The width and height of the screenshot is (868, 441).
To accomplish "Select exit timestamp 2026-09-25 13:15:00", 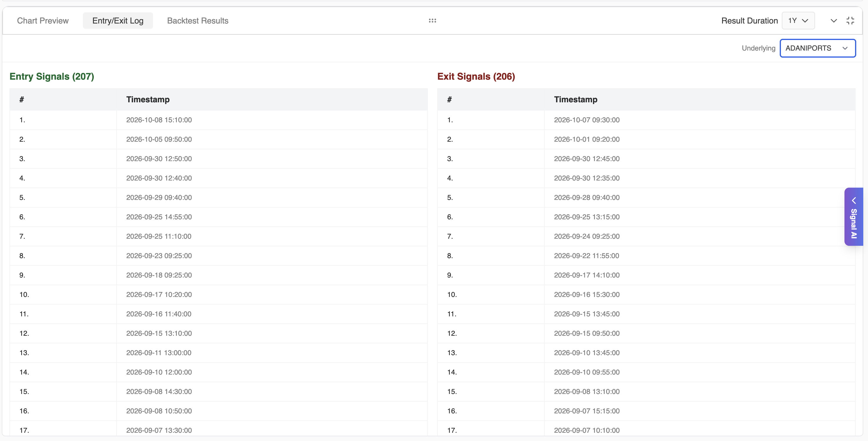I will (587, 217).
